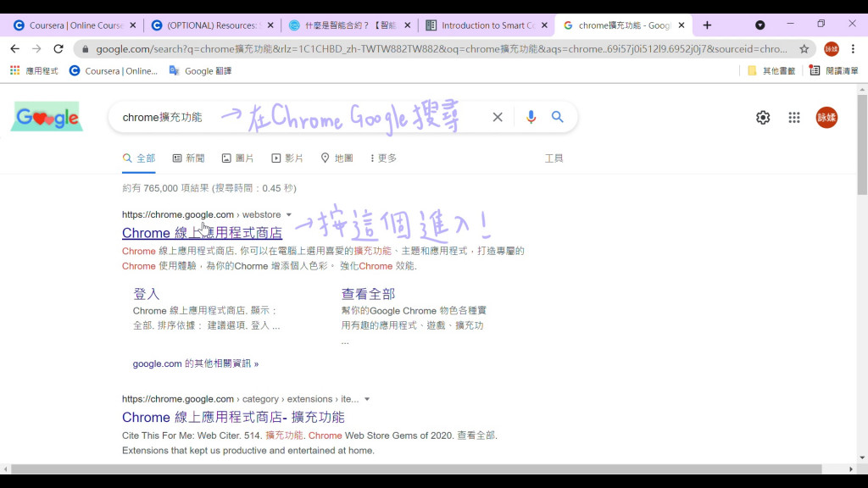Click the vertical scrollbar thumb
This screenshot has height=488, width=868.
[862, 144]
